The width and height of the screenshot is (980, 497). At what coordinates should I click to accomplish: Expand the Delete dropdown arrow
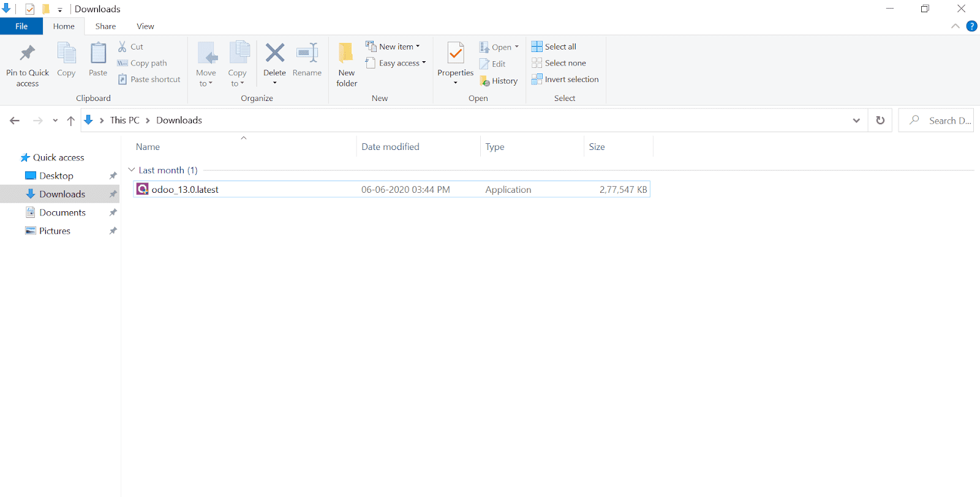pos(275,83)
